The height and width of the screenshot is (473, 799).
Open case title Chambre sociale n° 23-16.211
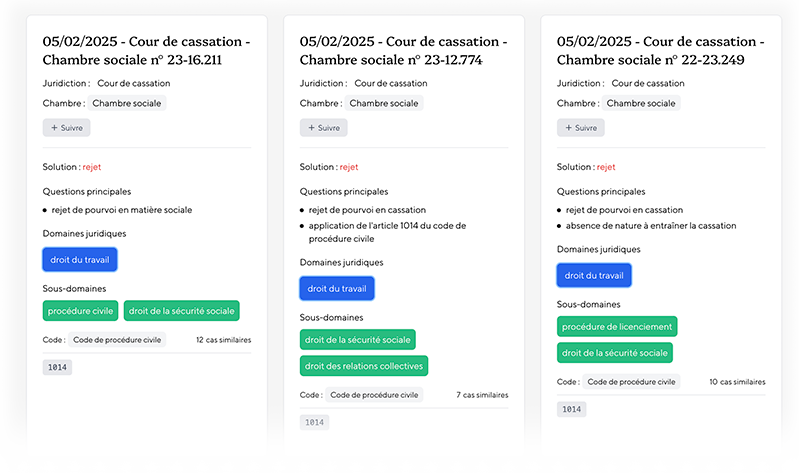146,51
